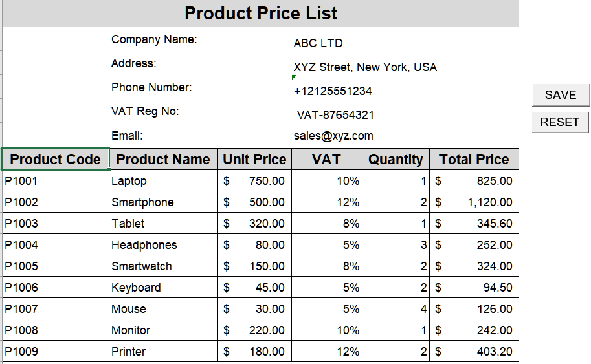
Task: Click the XYZ Street address cell
Action: tap(364, 67)
